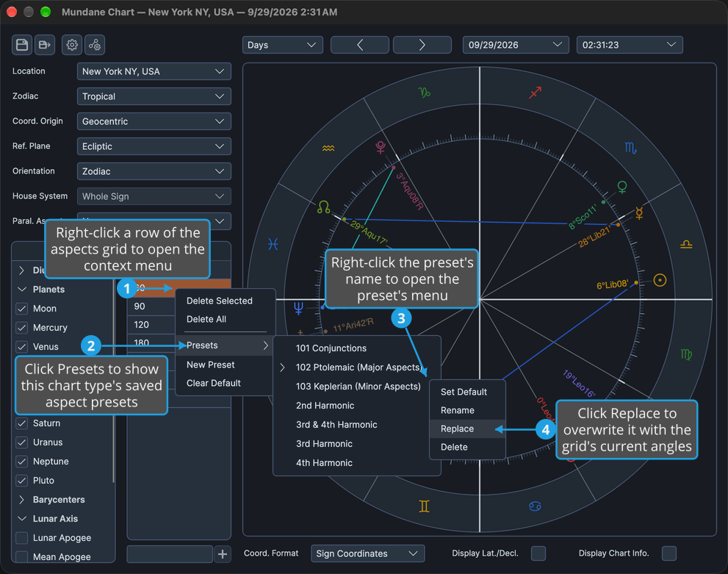The height and width of the screenshot is (574, 728).
Task: Uncheck the Moon checkbox
Action: point(22,309)
